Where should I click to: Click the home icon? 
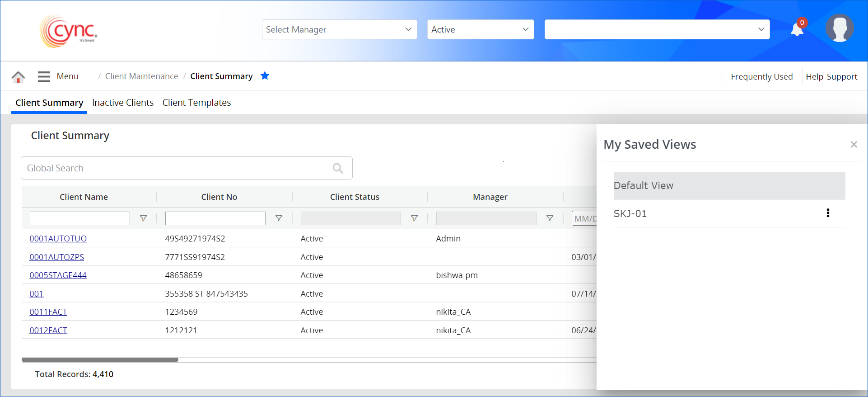[x=18, y=77]
